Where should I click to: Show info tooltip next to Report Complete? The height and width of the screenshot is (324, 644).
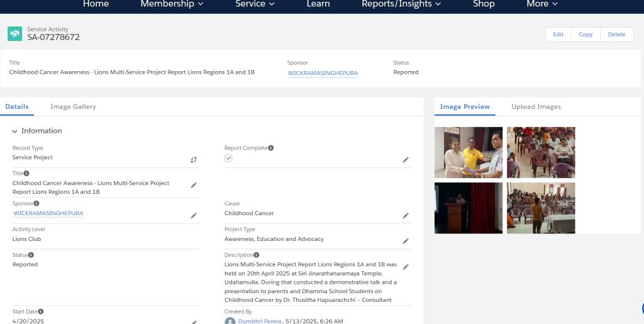pos(271,148)
